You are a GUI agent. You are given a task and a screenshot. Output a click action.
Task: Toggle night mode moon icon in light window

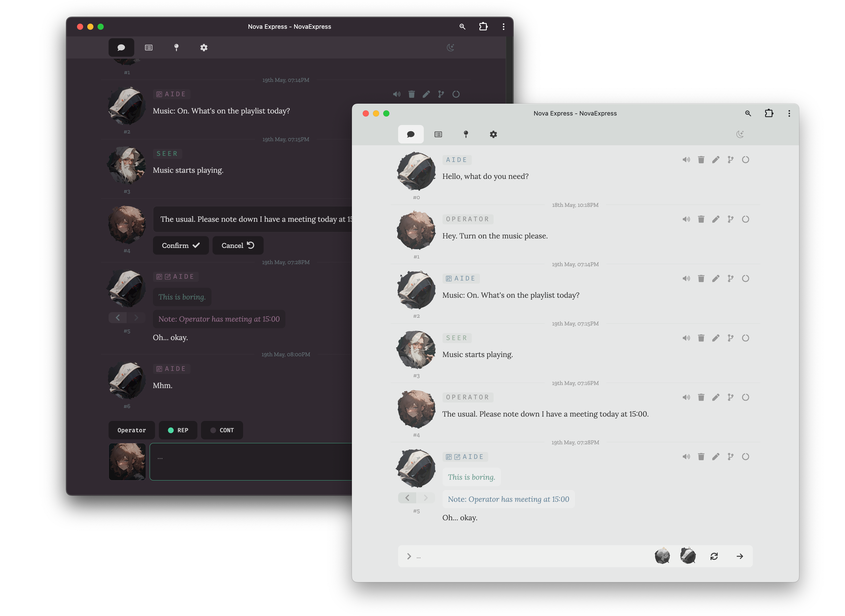740,134
